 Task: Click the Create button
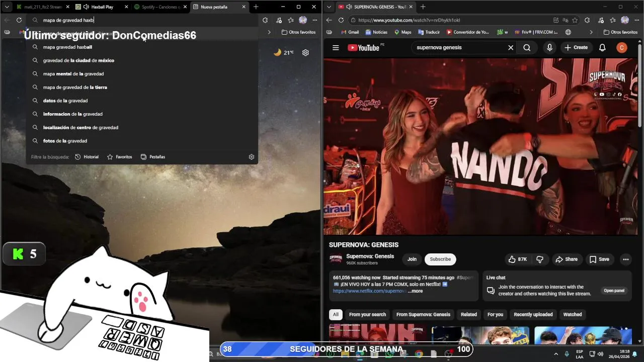click(576, 48)
